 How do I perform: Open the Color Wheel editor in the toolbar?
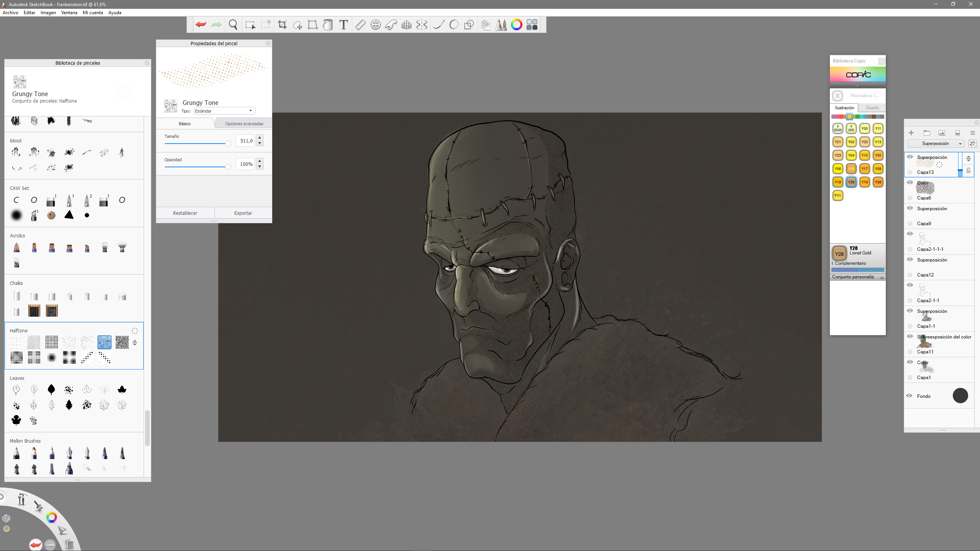click(x=516, y=25)
